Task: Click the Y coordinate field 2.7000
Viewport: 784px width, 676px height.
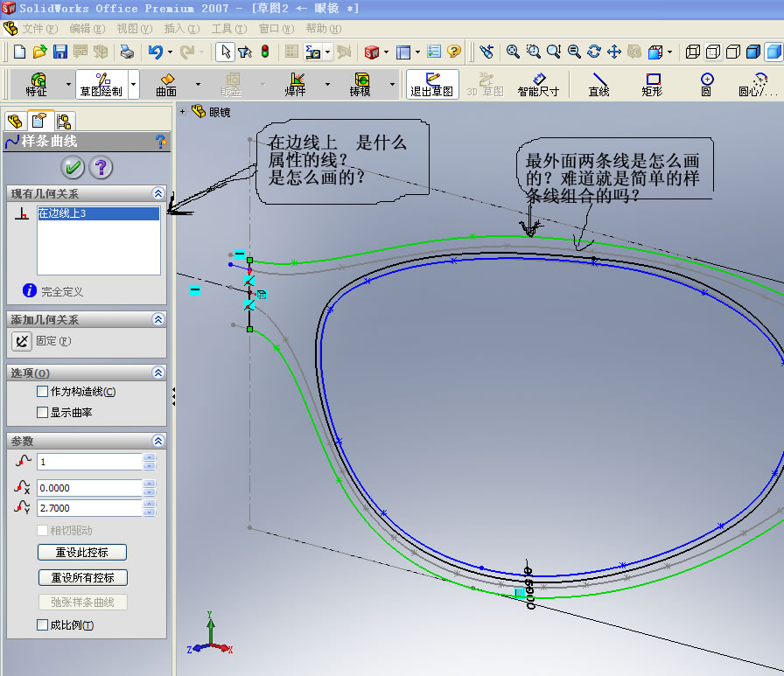Action: (89, 508)
